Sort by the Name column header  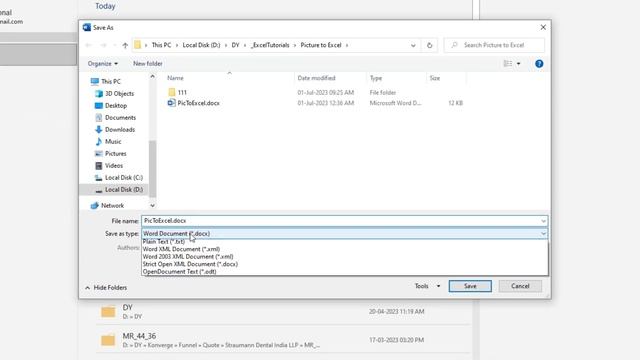point(175,78)
